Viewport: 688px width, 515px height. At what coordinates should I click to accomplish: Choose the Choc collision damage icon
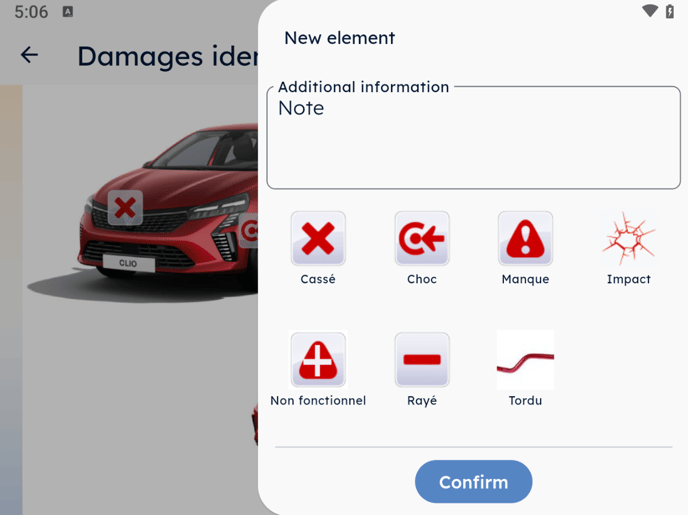click(x=422, y=239)
